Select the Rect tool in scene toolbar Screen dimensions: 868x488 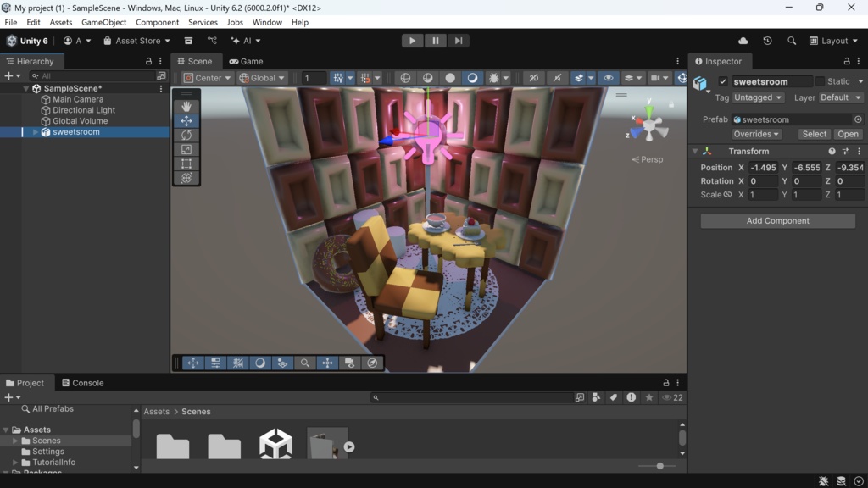pyautogui.click(x=186, y=164)
